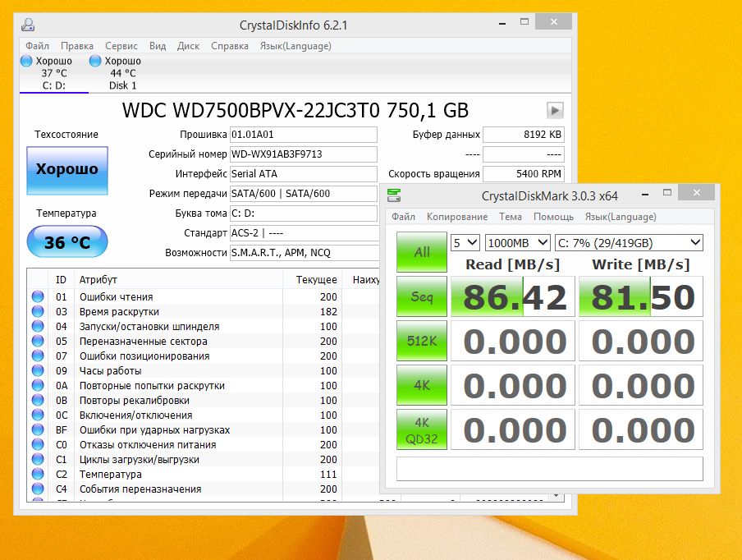This screenshot has width=742, height=560.
Task: Open test count dropdown showing 5
Action: click(x=465, y=243)
